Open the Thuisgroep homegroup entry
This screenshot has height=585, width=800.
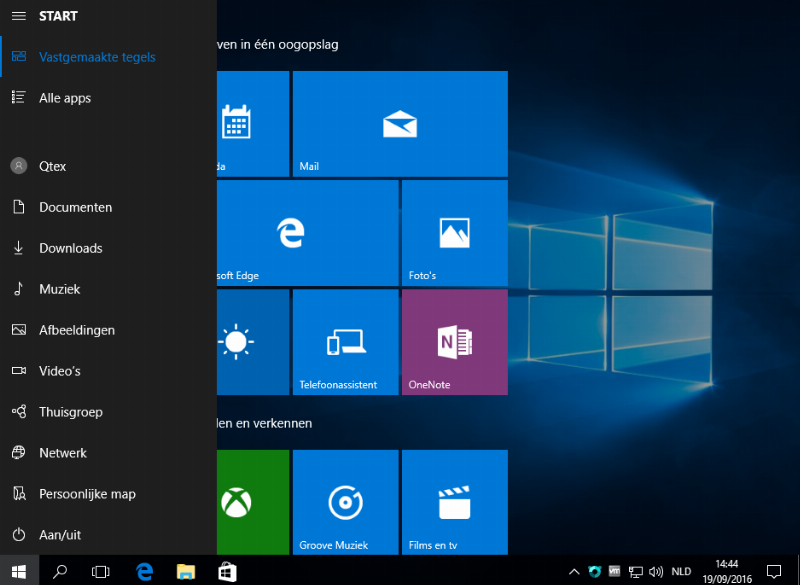70,412
